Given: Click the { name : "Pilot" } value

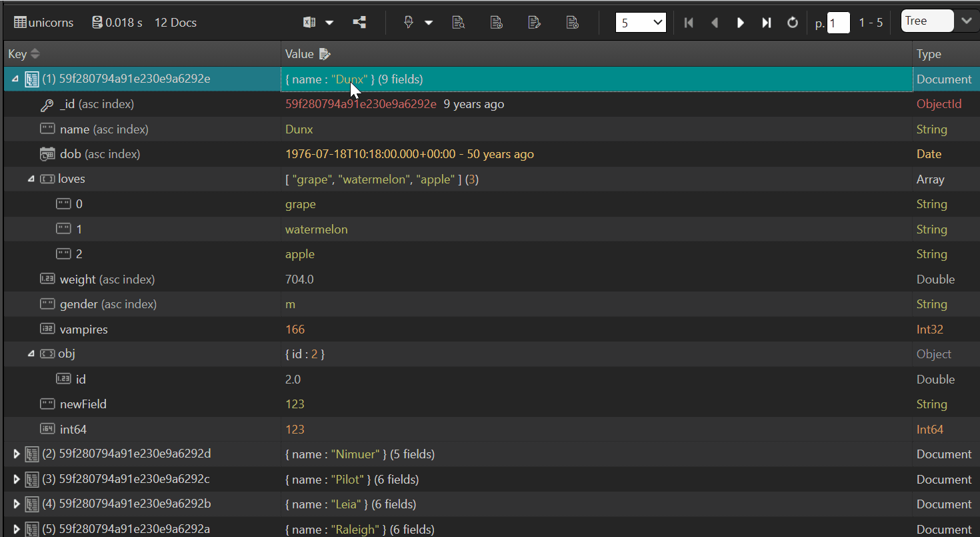Looking at the screenshot, I should click(x=352, y=480).
